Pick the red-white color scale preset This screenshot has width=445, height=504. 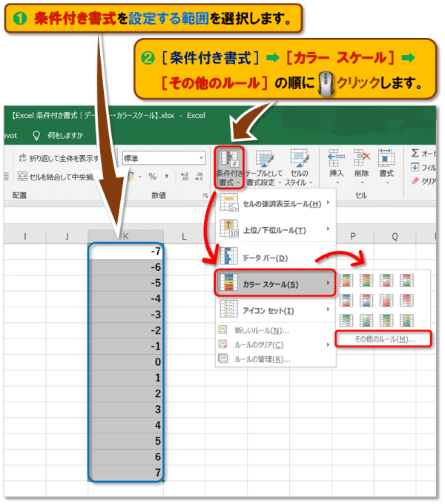406,301
